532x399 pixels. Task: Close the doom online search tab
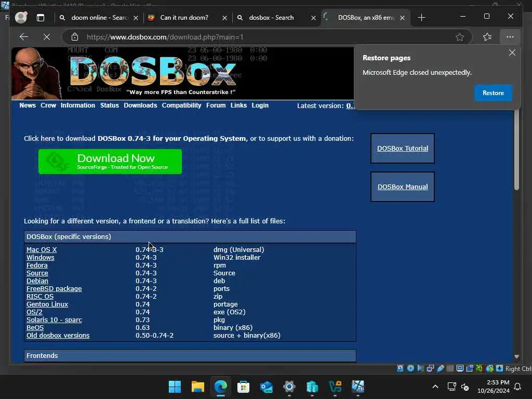point(136,18)
